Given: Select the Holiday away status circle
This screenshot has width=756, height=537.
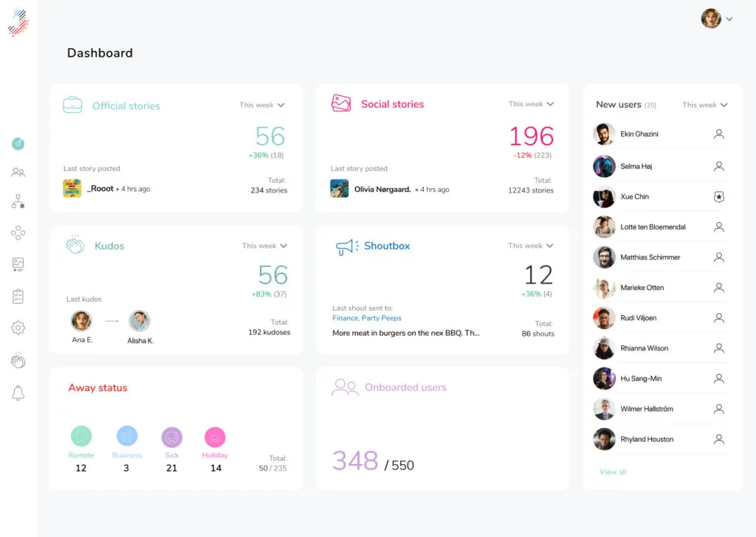Looking at the screenshot, I should pyautogui.click(x=215, y=437).
